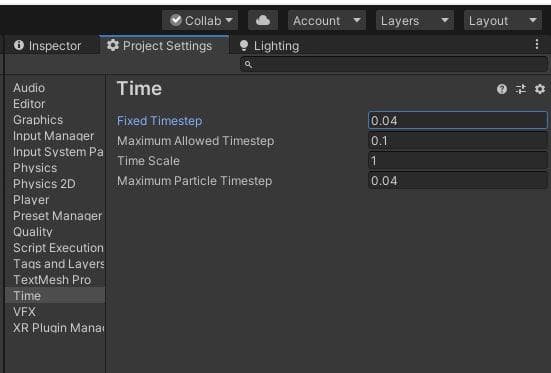The width and height of the screenshot is (551, 373).
Task: Click the Maximum Allowed Timestep field
Action: click(458, 141)
